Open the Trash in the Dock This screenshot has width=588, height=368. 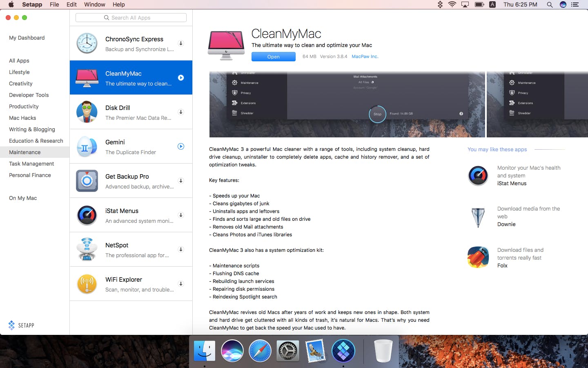pyautogui.click(x=383, y=351)
